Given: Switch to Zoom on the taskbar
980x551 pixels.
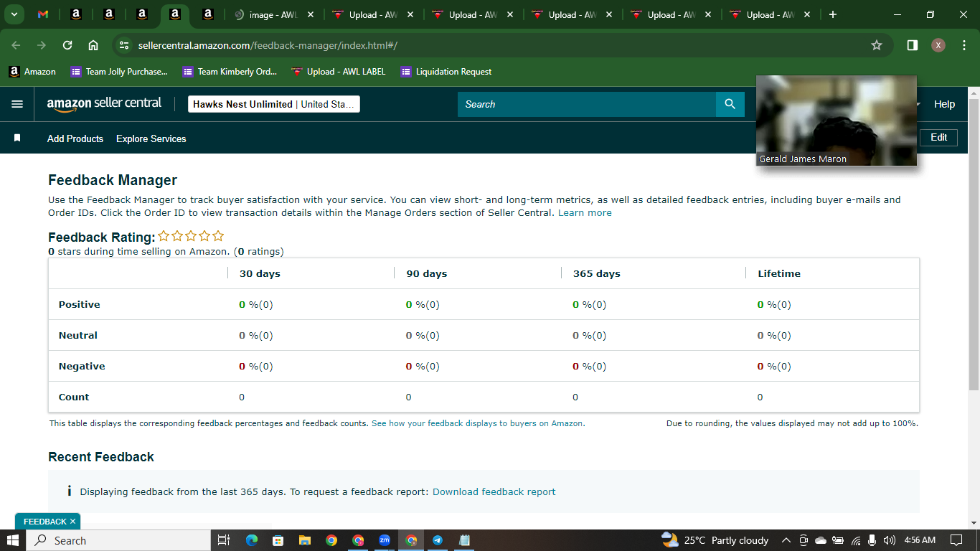Looking at the screenshot, I should pos(385,540).
